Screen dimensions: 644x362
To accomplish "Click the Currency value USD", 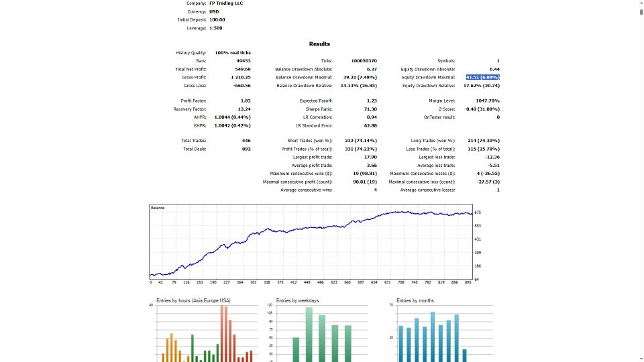I will [x=214, y=12].
